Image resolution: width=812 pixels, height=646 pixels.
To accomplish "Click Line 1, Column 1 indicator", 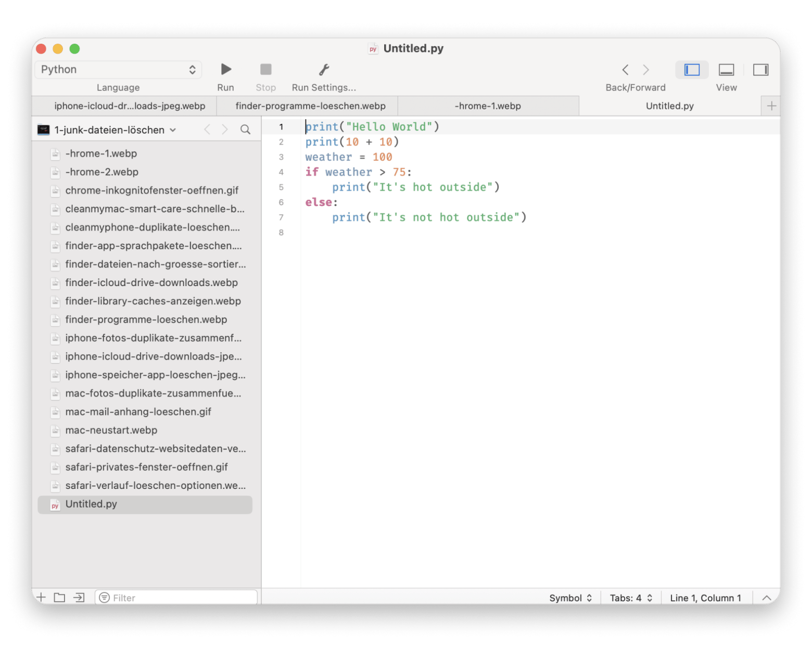I will pos(705,598).
